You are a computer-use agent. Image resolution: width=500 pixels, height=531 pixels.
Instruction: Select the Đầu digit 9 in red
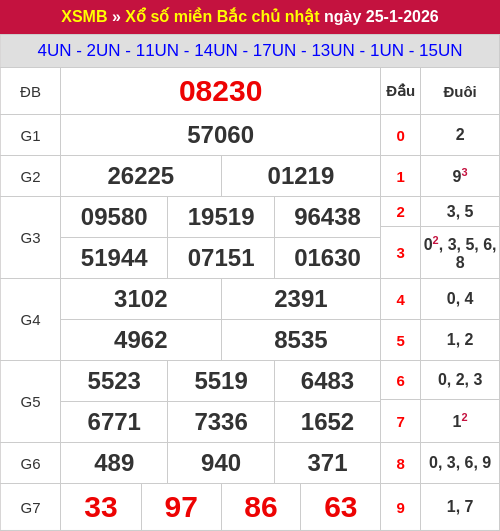(400, 508)
